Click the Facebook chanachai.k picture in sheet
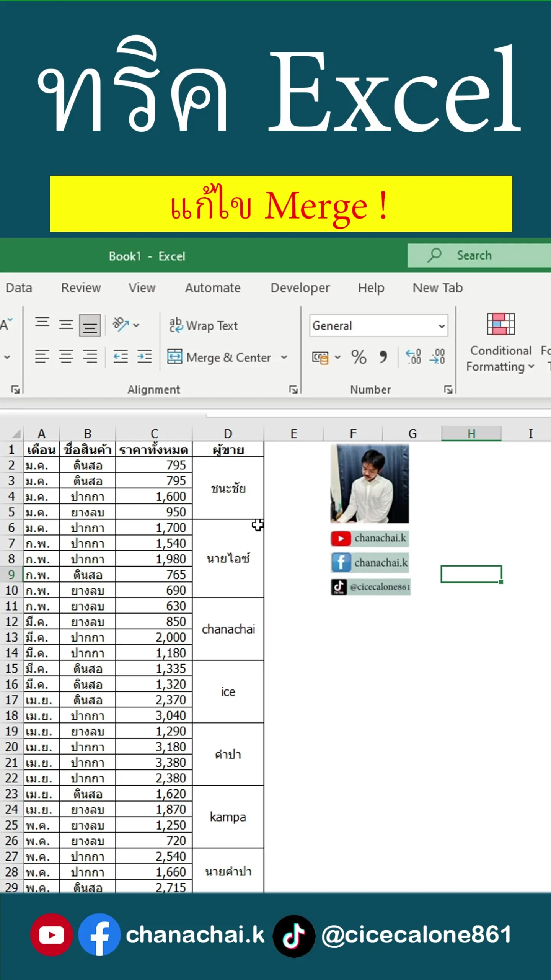This screenshot has height=980, width=551. point(370,562)
